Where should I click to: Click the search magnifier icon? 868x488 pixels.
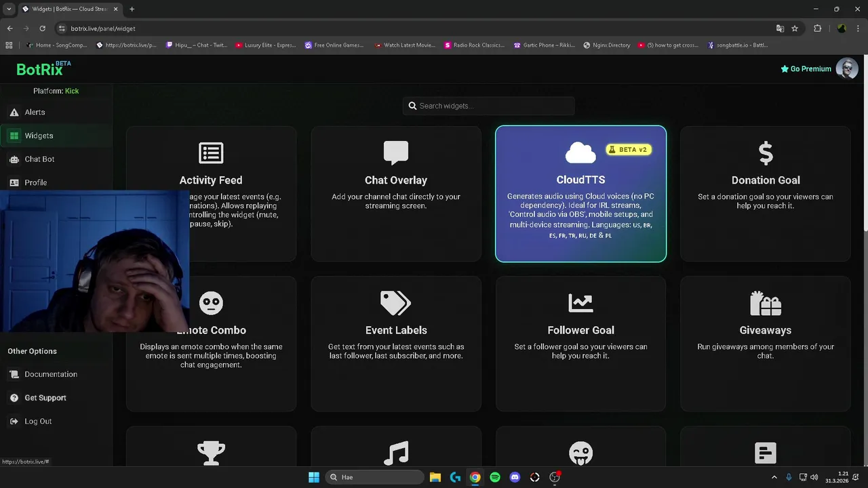[x=412, y=106]
